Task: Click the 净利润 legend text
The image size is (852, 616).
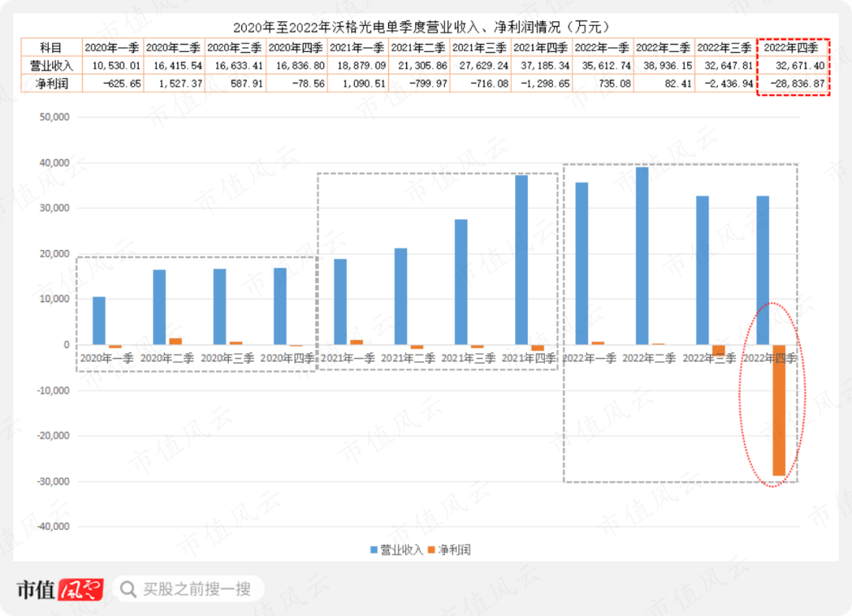Action: click(454, 550)
